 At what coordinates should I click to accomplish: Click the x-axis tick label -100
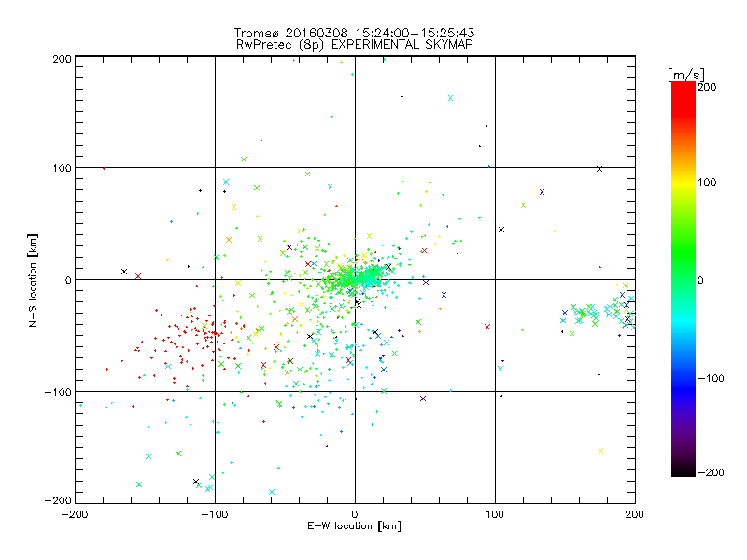(215, 514)
